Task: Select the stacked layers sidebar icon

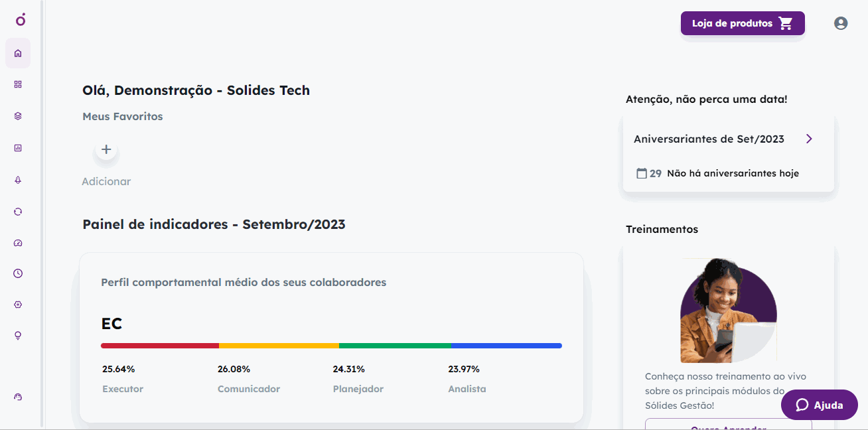Action: pos(18,116)
